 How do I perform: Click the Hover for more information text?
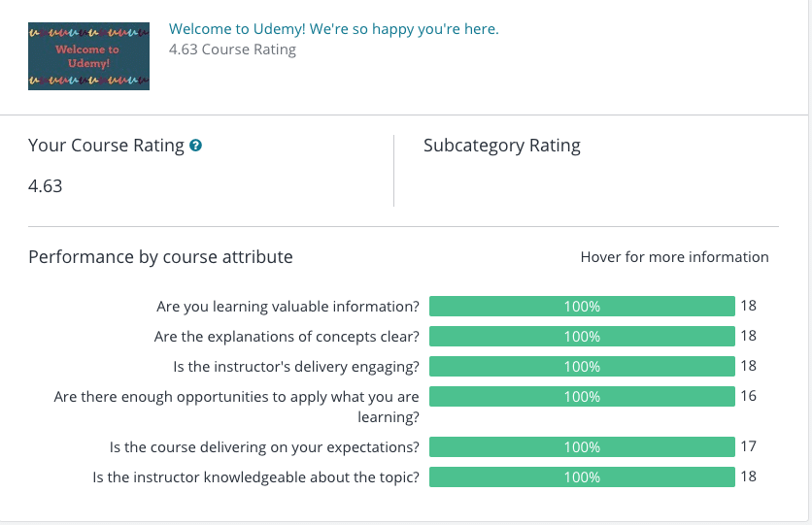674,257
